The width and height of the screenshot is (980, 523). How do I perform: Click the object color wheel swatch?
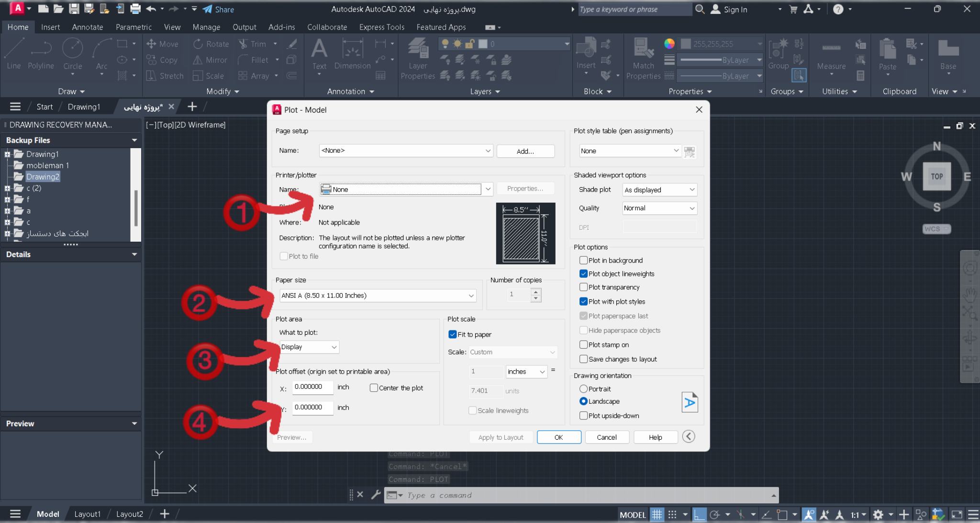(x=669, y=44)
